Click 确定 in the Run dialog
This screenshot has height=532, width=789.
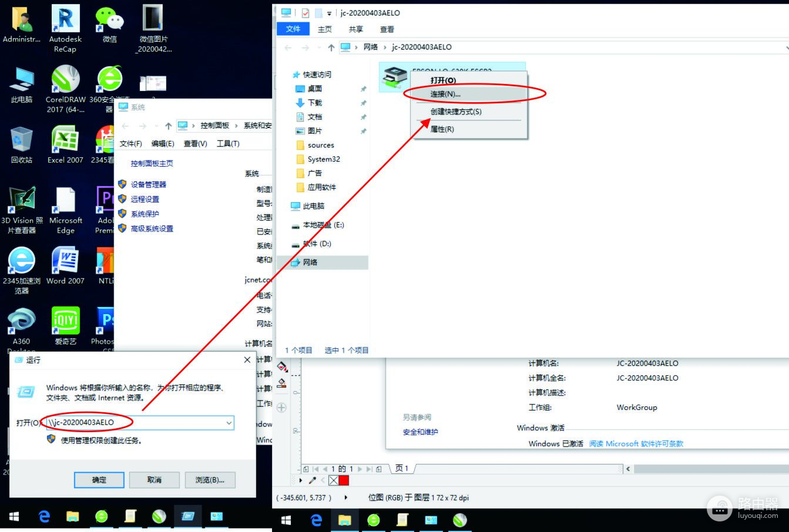click(x=99, y=480)
